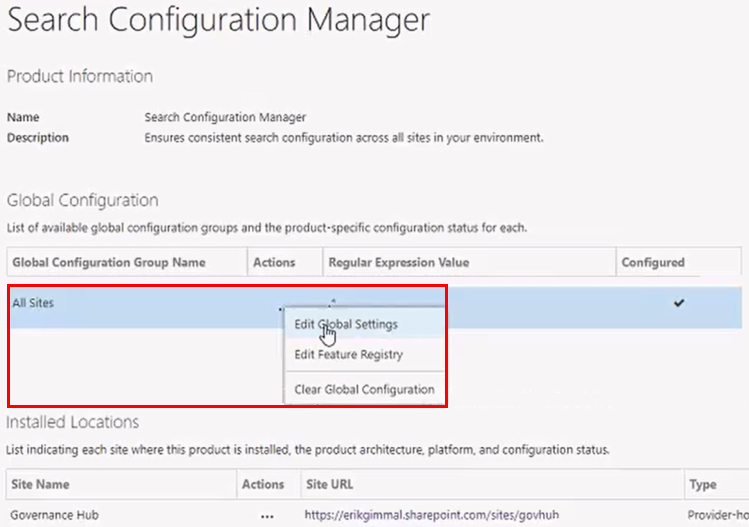Click the Regular Expression Value column header
749x527 pixels.
[x=398, y=262]
